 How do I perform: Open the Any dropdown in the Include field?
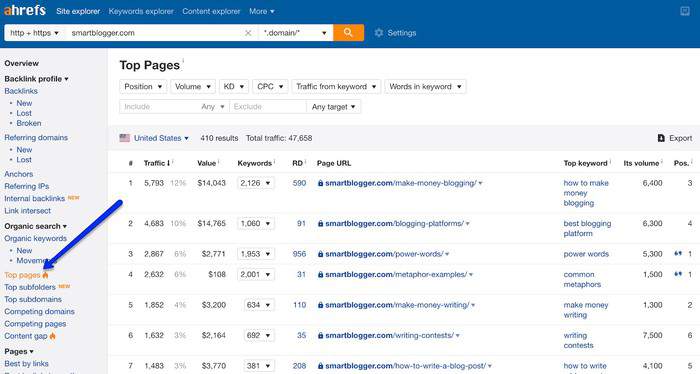[x=212, y=107]
